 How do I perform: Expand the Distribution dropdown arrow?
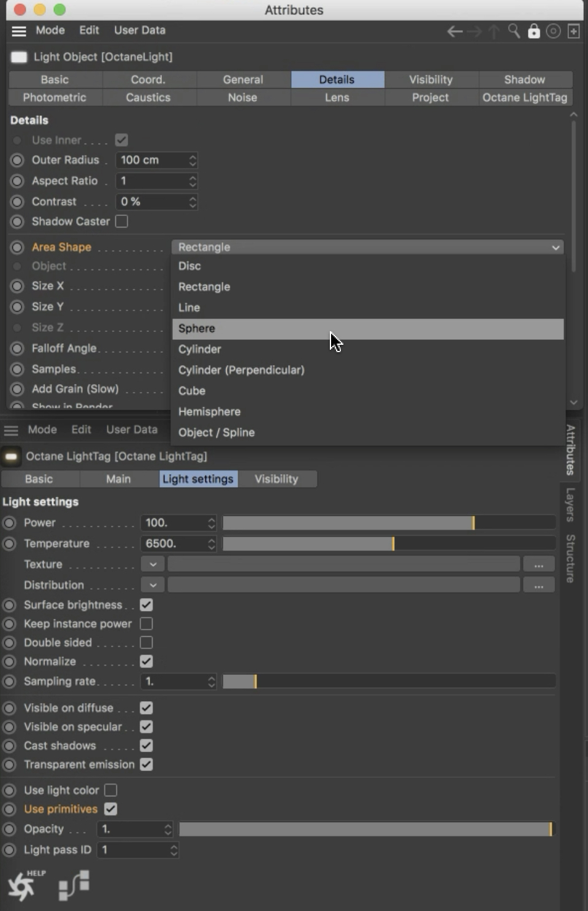[153, 585]
